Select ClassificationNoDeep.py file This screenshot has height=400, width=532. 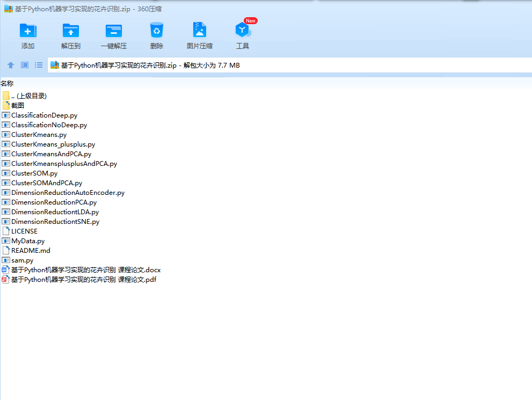[x=45, y=125]
